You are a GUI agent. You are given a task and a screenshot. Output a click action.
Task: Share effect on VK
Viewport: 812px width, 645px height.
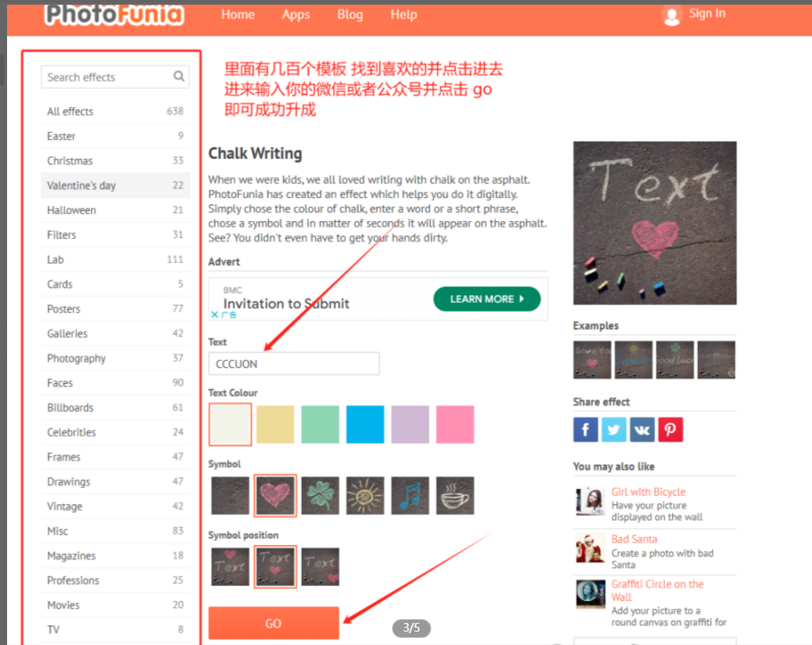coord(642,429)
